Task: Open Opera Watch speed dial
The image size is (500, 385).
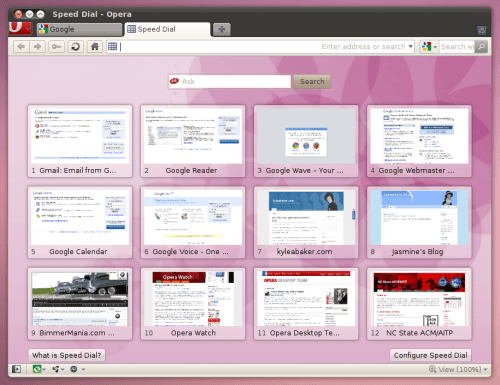Action: pyautogui.click(x=193, y=304)
